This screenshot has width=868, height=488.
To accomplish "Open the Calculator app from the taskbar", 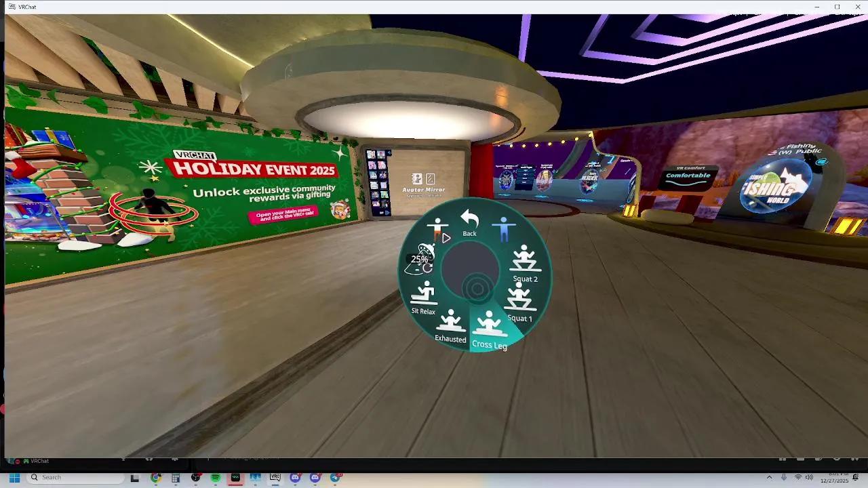I will pyautogui.click(x=176, y=478).
